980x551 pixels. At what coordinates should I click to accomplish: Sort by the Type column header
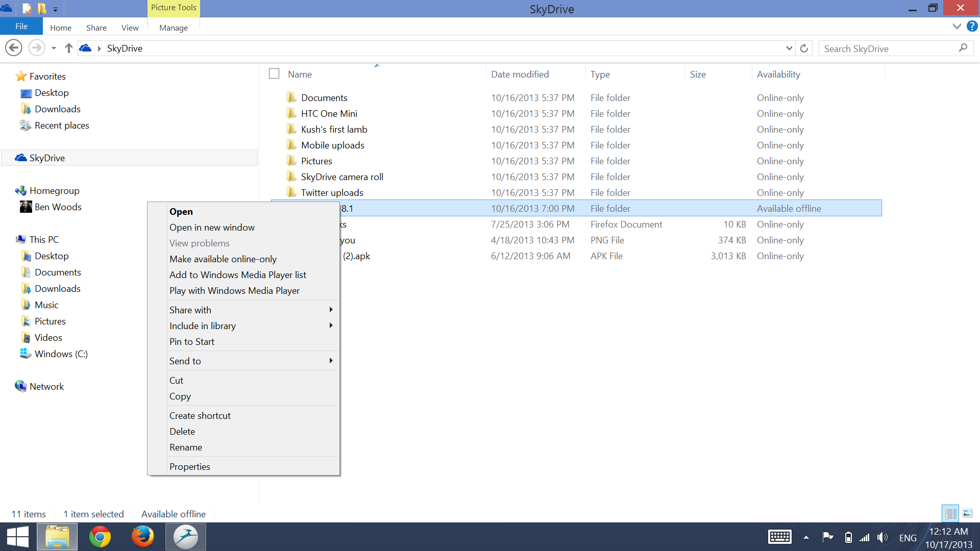point(600,74)
